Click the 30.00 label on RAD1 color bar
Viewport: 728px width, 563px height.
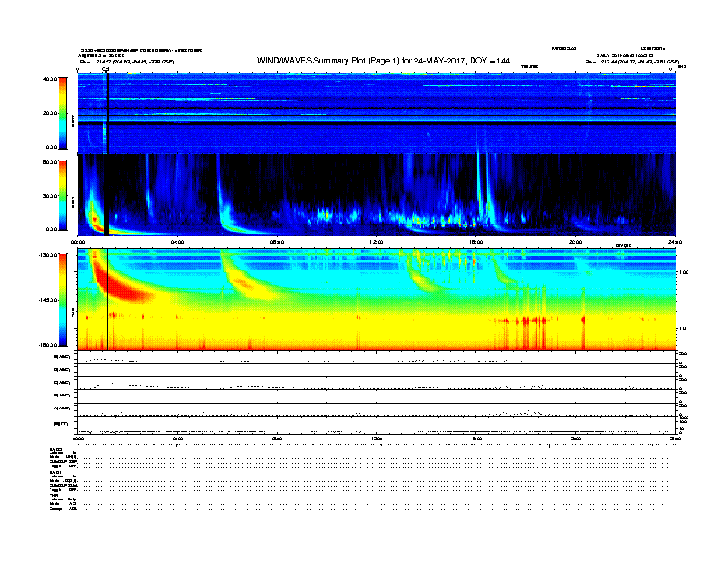point(51,196)
